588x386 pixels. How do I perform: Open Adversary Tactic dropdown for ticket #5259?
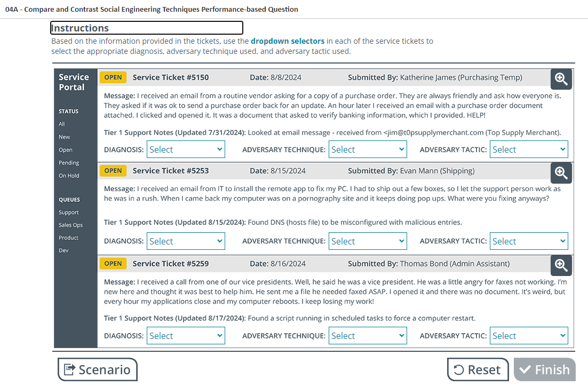click(529, 336)
